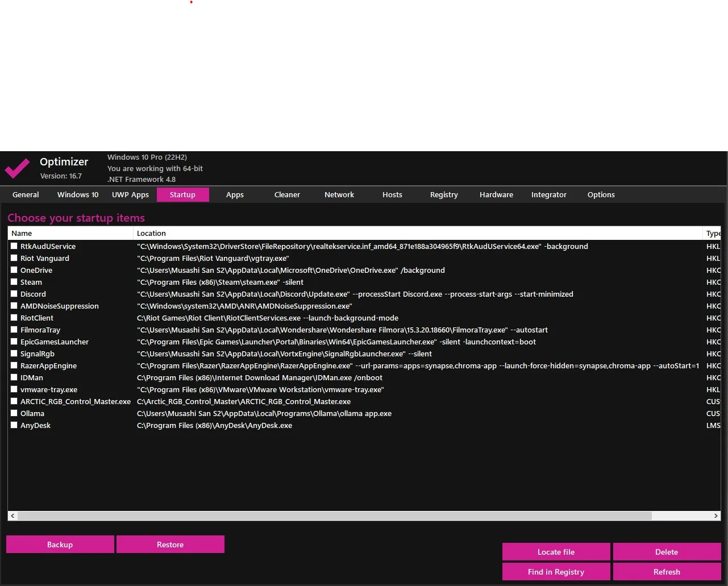This screenshot has height=586, width=728.
Task: Click the vgtray.exe location path
Action: tap(213, 258)
